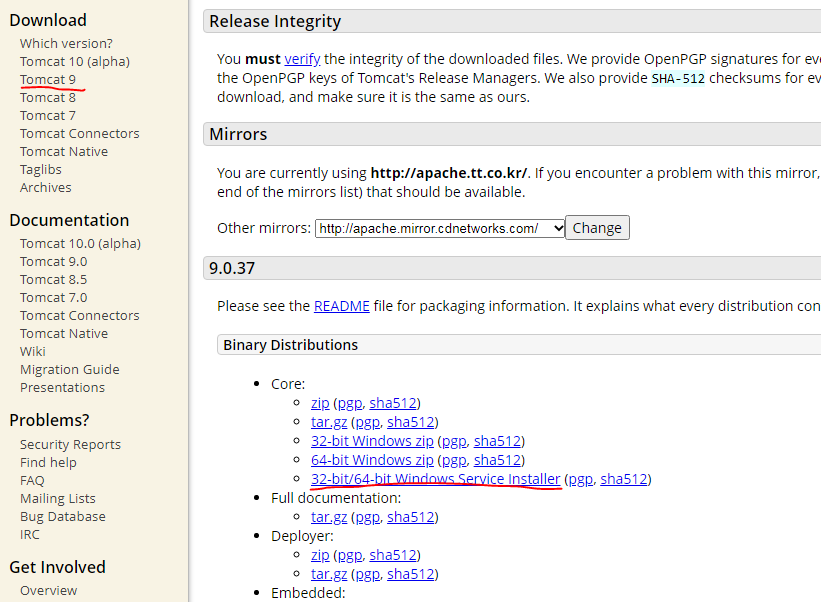
Task: Open Tomcat Native under Documentation
Action: coord(64,333)
